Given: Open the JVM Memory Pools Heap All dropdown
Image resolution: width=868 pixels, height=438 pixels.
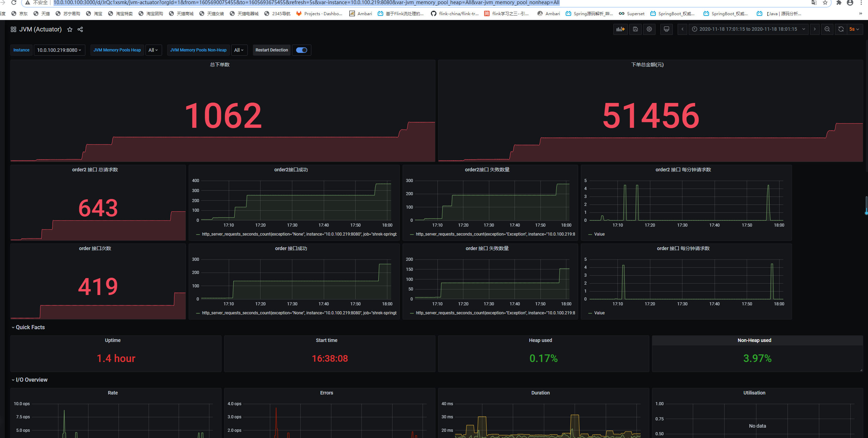Looking at the screenshot, I should pos(153,50).
